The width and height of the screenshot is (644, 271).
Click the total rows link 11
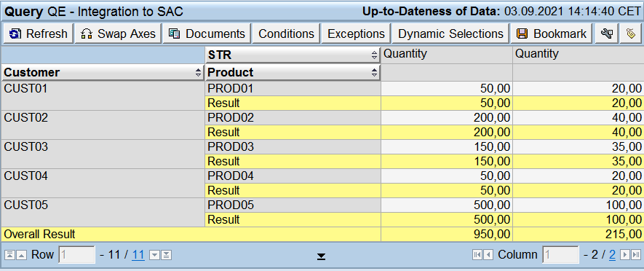point(138,255)
